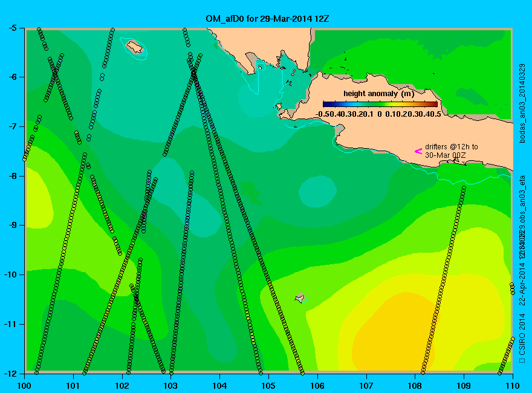Click the 'height anomaly (m)' legend label
The height and width of the screenshot is (393, 532).
[378, 93]
